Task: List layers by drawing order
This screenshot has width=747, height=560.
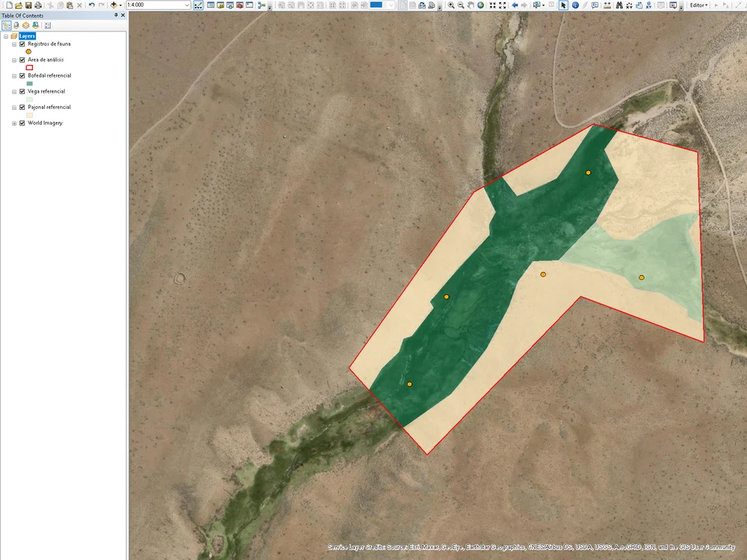Action: (6, 25)
